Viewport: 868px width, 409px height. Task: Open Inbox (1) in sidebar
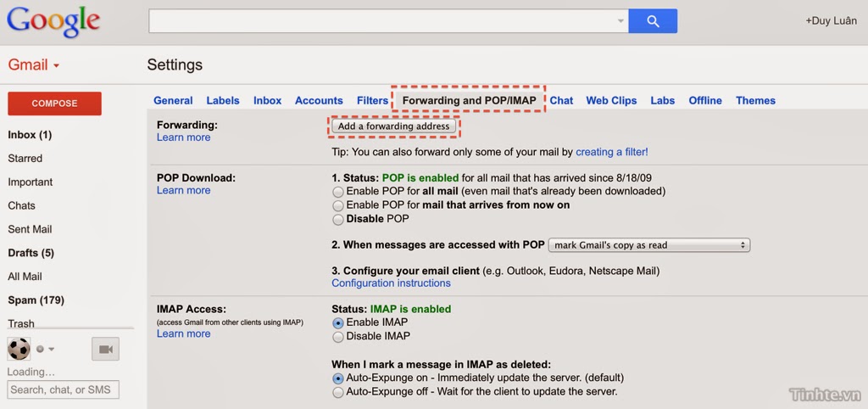coord(30,135)
